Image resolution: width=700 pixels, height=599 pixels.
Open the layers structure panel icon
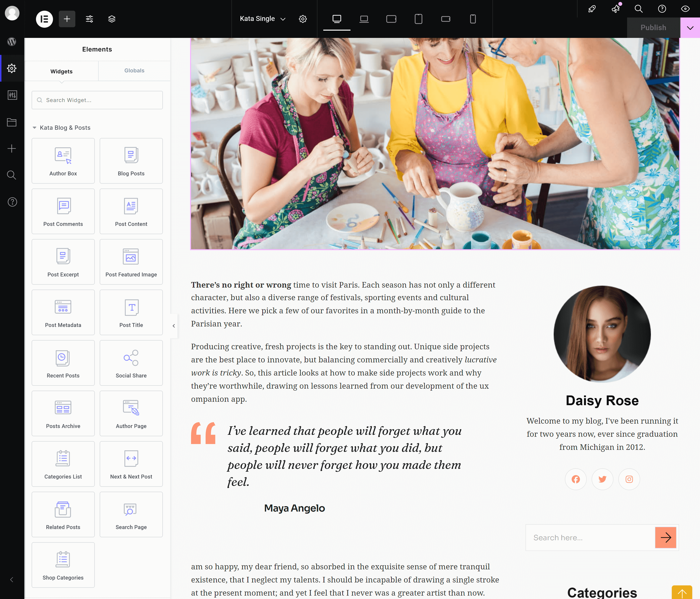(112, 19)
